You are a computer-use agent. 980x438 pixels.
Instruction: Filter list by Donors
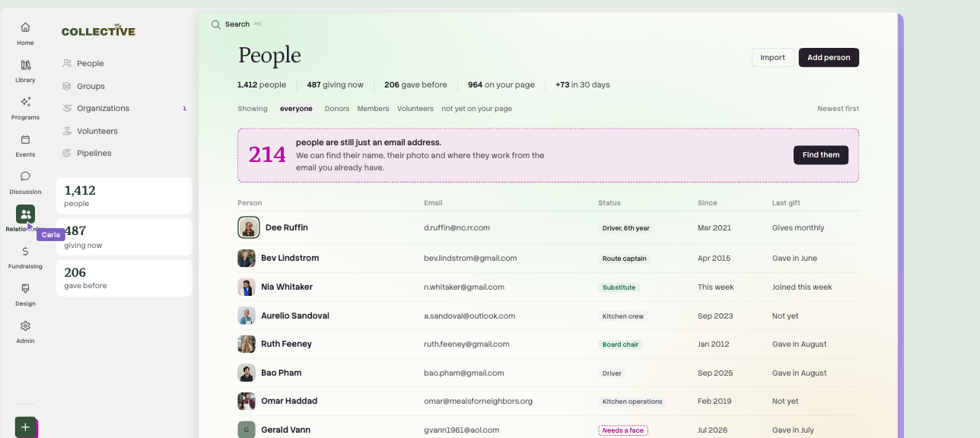[337, 109]
